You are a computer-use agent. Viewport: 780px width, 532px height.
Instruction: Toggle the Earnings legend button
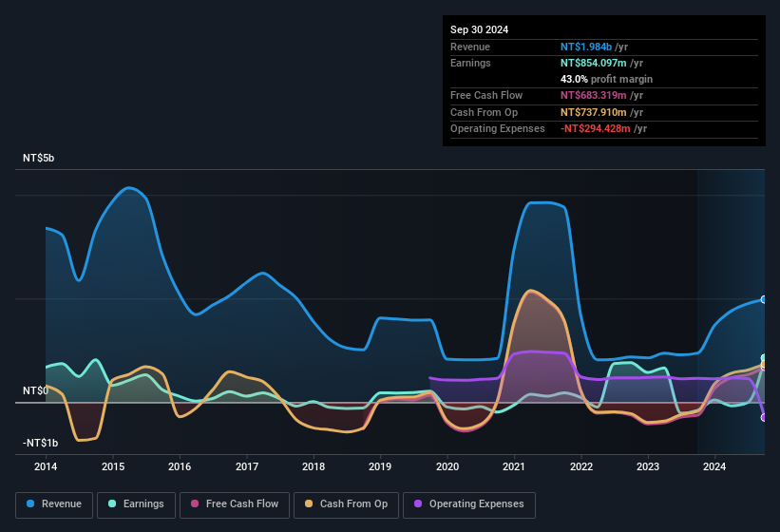pyautogui.click(x=136, y=504)
